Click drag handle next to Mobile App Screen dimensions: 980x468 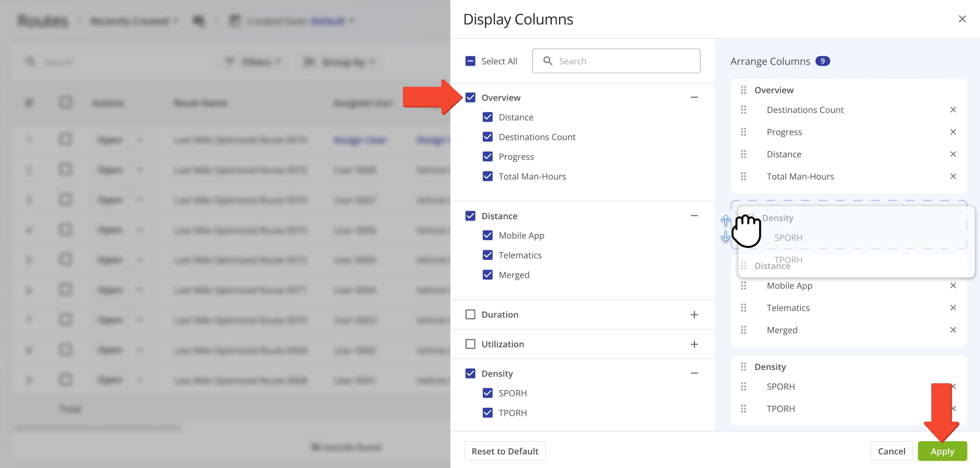point(743,286)
